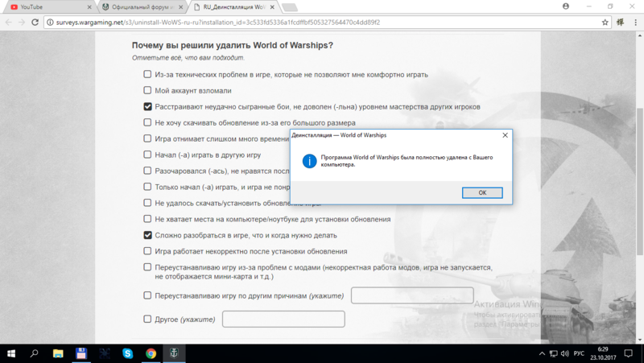
Task: Close the Деинсталляция World of Warships dialog
Action: 506,135
